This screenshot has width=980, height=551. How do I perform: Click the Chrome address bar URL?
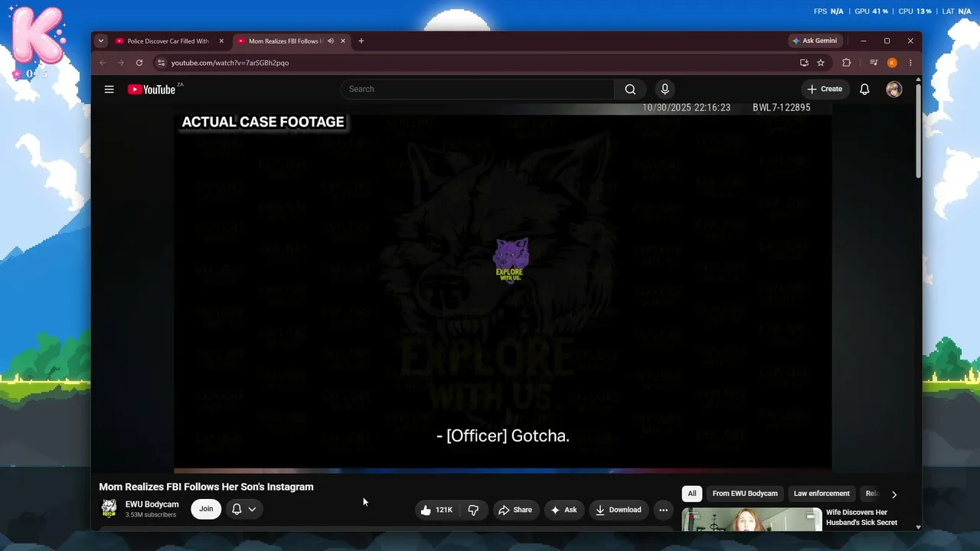pyautogui.click(x=230, y=63)
